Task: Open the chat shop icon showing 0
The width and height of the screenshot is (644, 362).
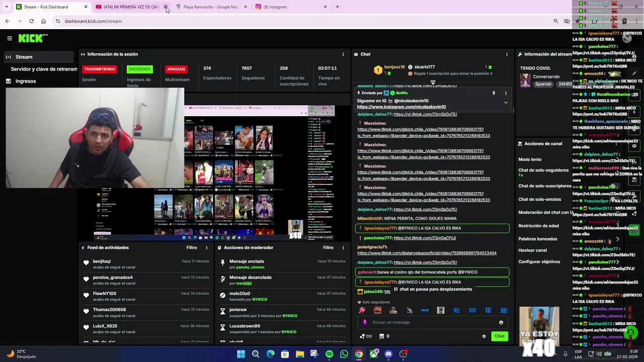Action: (x=384, y=336)
